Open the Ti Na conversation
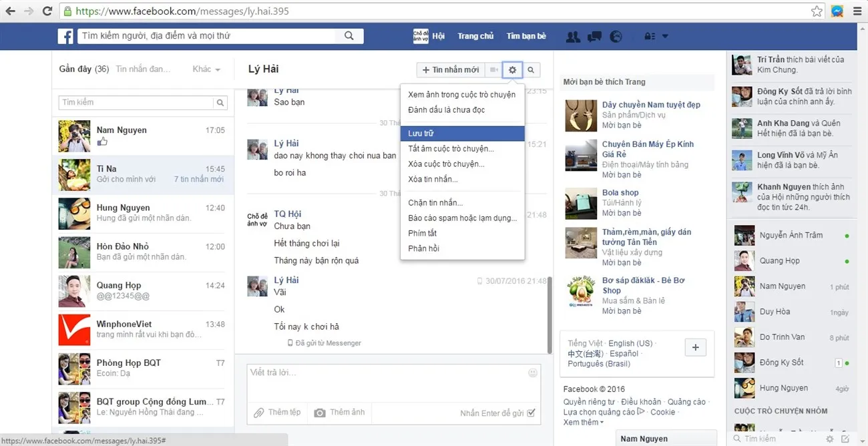The height and width of the screenshot is (446, 868). pyautogui.click(x=143, y=174)
